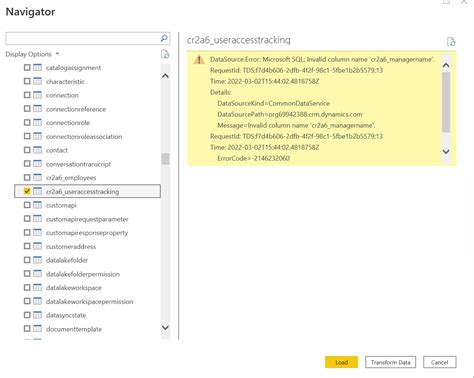The image size is (474, 378).
Task: Select the datalakeworkspace table row
Action: pyautogui.click(x=87, y=287)
